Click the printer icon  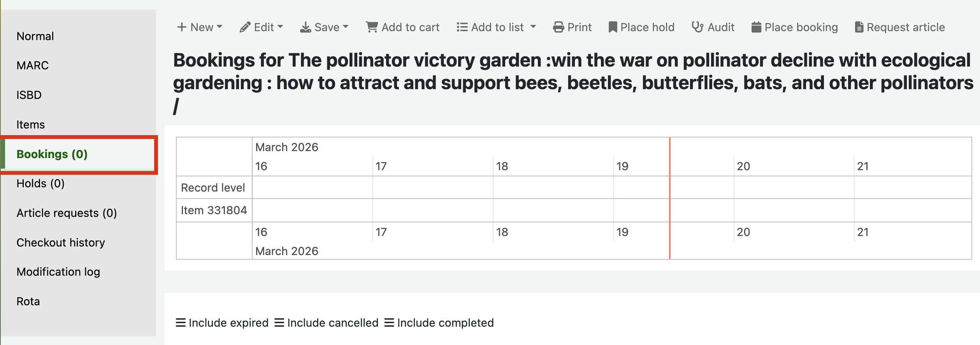coord(558,27)
